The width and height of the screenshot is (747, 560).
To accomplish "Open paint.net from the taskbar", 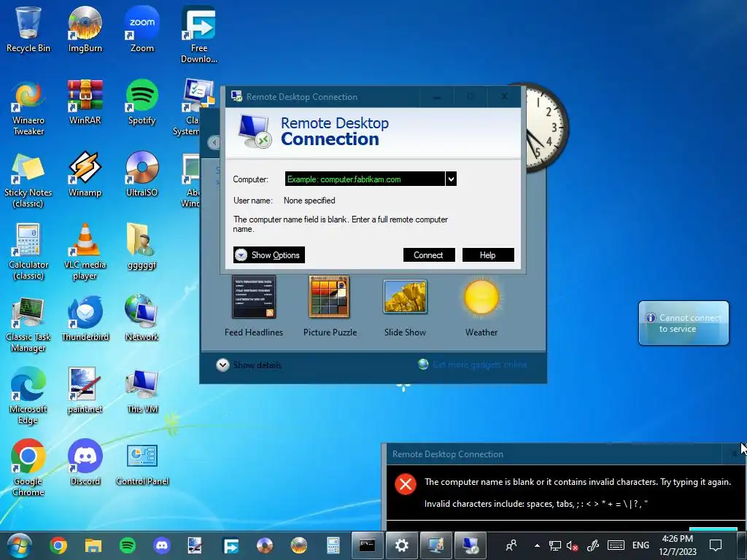I will pyautogui.click(x=196, y=545).
